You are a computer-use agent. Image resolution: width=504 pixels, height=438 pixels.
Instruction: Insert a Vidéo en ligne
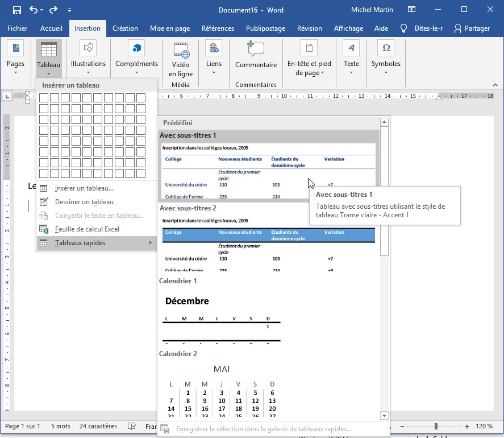181,60
